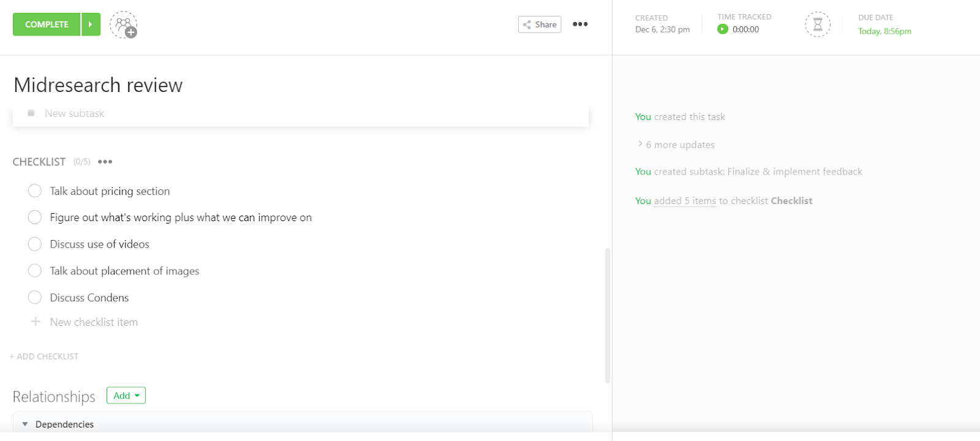Mark task as Complete
The height and width of the screenshot is (441, 980).
click(x=47, y=24)
